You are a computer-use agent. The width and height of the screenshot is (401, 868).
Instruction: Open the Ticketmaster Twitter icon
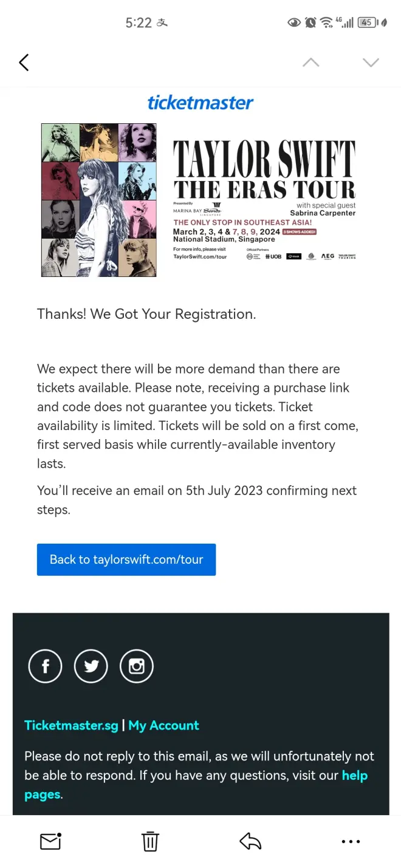pyautogui.click(x=91, y=666)
